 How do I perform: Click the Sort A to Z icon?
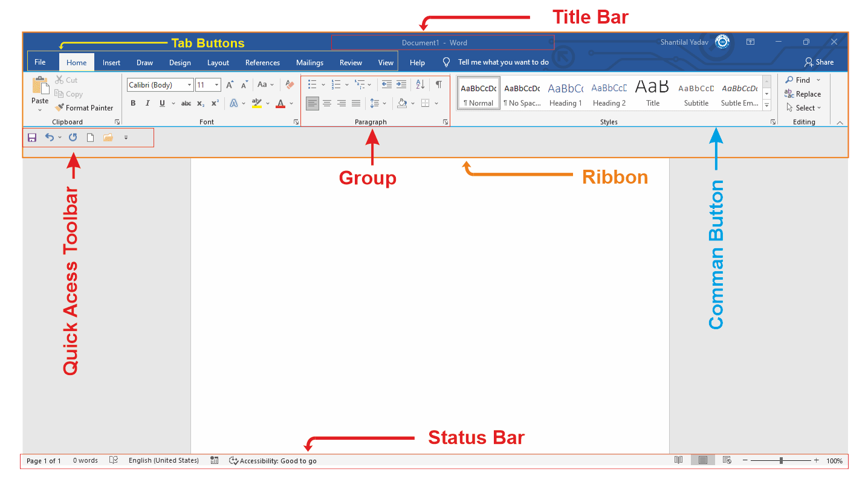[x=420, y=85]
